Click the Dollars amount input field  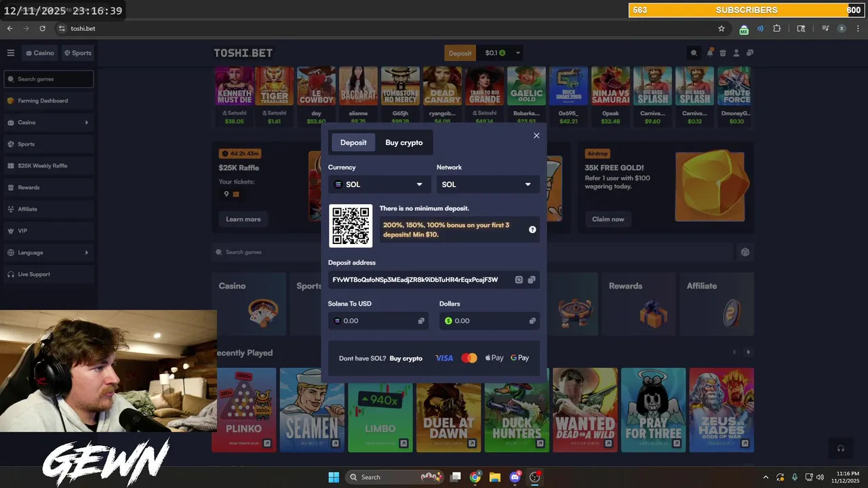pos(490,321)
